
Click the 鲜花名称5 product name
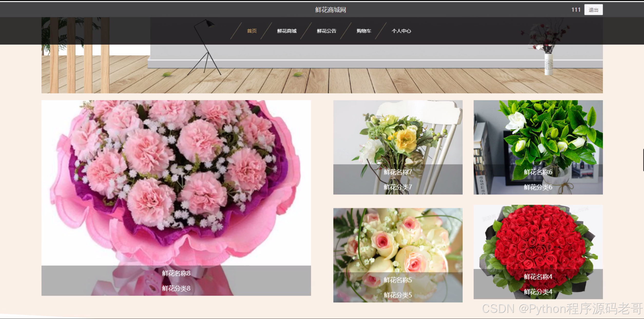[398, 280]
